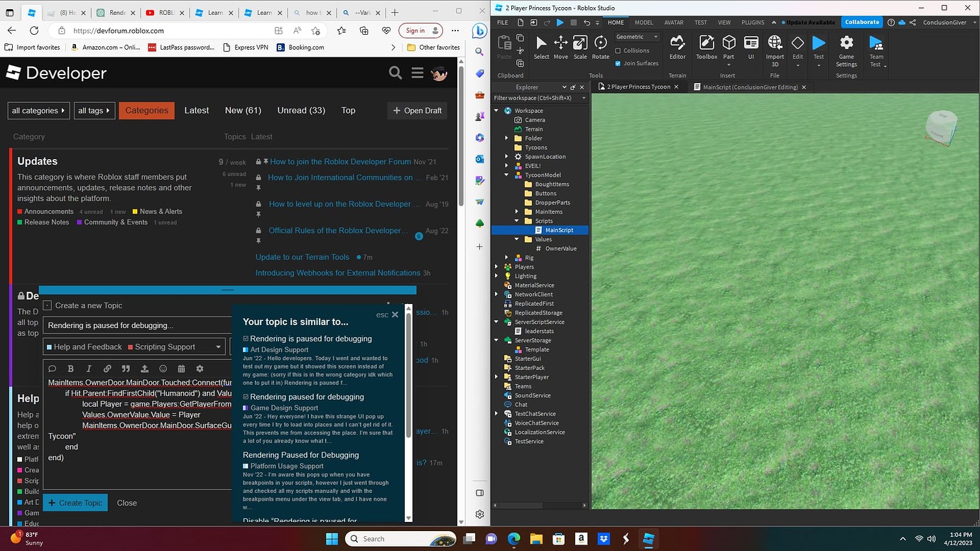980x551 pixels.
Task: Open the Latest tab on the forum
Action: coord(197,110)
